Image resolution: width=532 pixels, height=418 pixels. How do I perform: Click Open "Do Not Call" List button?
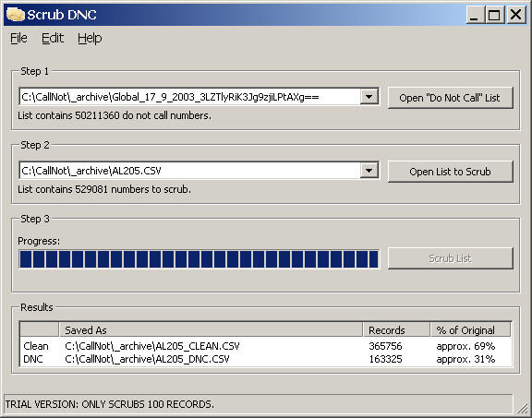tap(450, 98)
